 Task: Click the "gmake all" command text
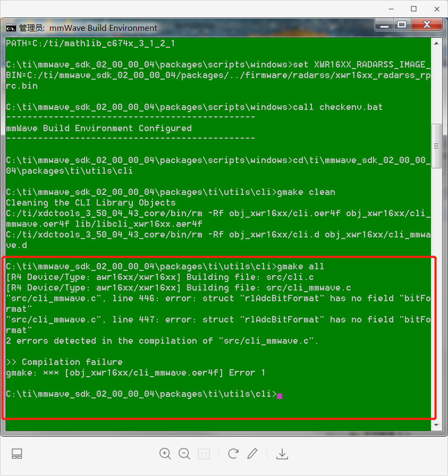301,267
